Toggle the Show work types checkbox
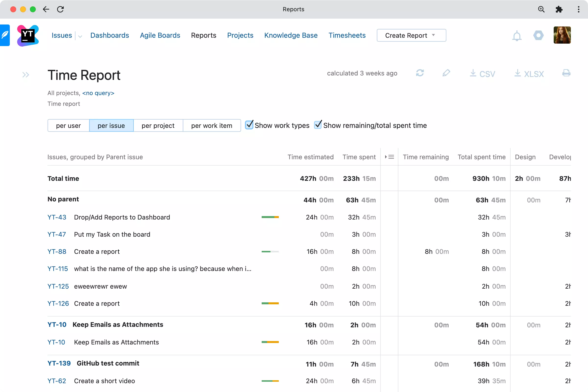Image resolution: width=588 pixels, height=392 pixels. pos(248,125)
